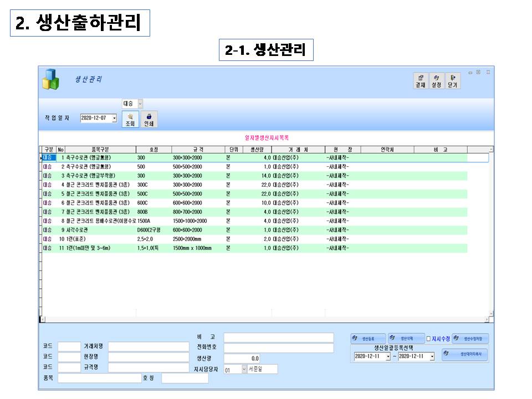The width and height of the screenshot is (532, 399).
Task: Open the 작업일자 date picker dropdown
Action: tap(114, 118)
